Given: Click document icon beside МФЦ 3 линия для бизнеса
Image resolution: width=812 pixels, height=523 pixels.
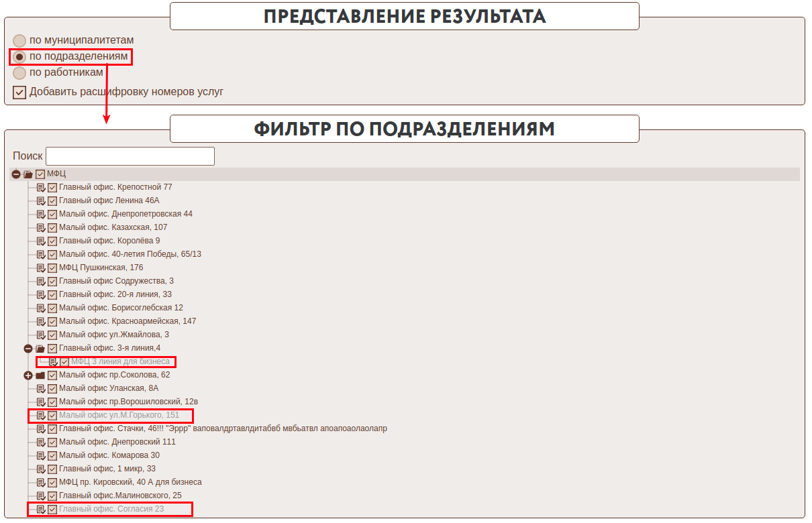Looking at the screenshot, I should pos(52,362).
